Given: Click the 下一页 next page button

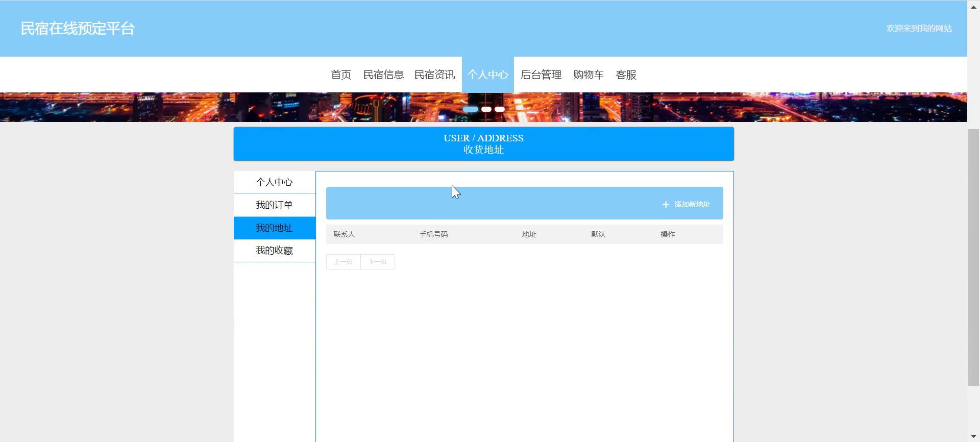Looking at the screenshot, I should coord(377,262).
